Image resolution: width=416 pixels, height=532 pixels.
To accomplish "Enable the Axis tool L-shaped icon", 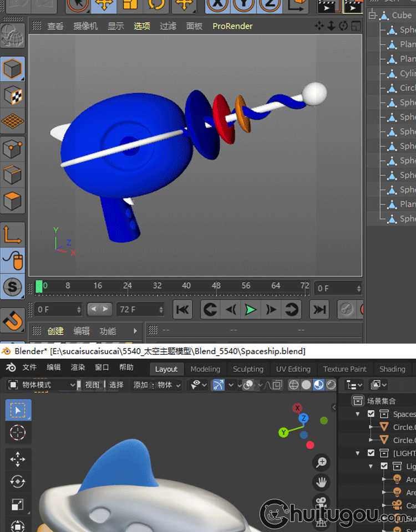I will click(x=13, y=234).
